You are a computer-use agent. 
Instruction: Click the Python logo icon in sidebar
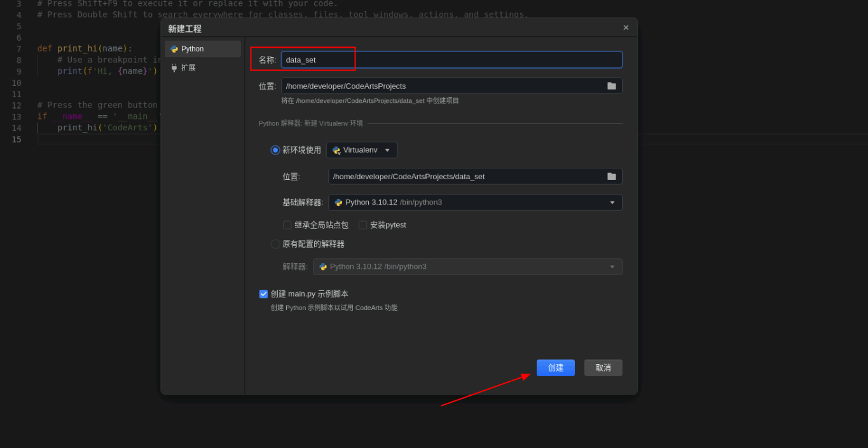point(174,49)
